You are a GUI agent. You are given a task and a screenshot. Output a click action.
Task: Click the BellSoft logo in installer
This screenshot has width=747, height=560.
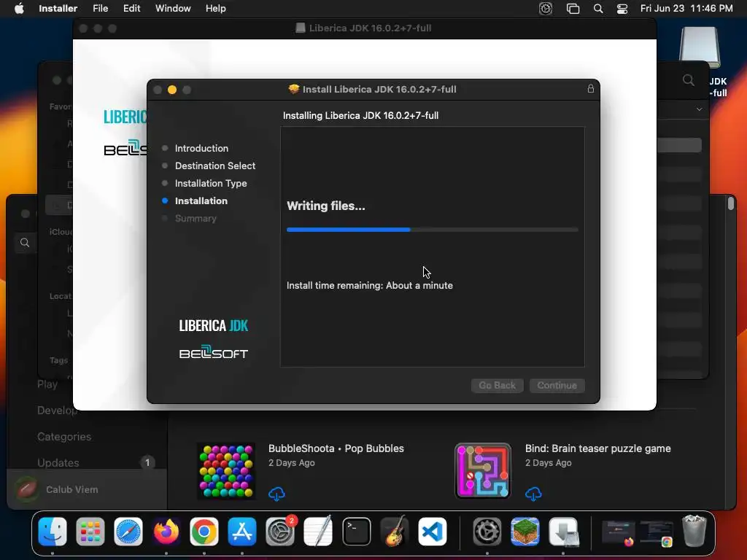(x=213, y=352)
